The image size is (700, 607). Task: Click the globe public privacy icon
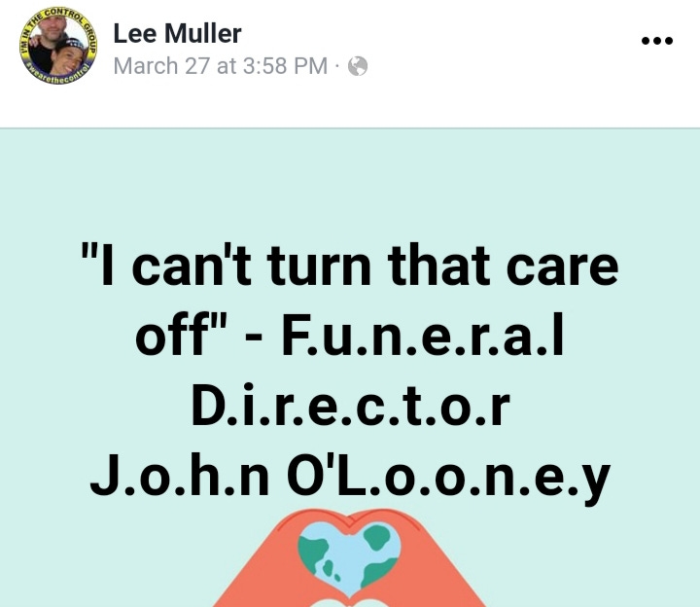[x=358, y=66]
